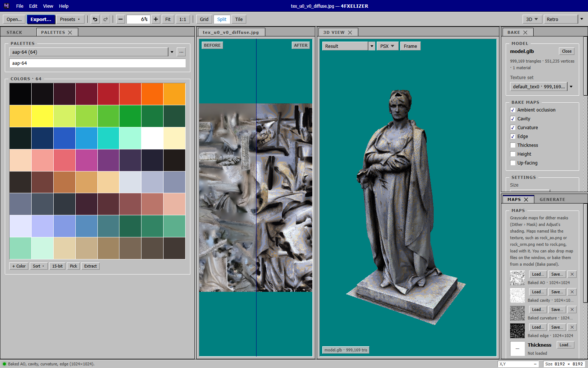Switch to the Generate tab
Viewport: 588px width, 368px height.
(552, 199)
